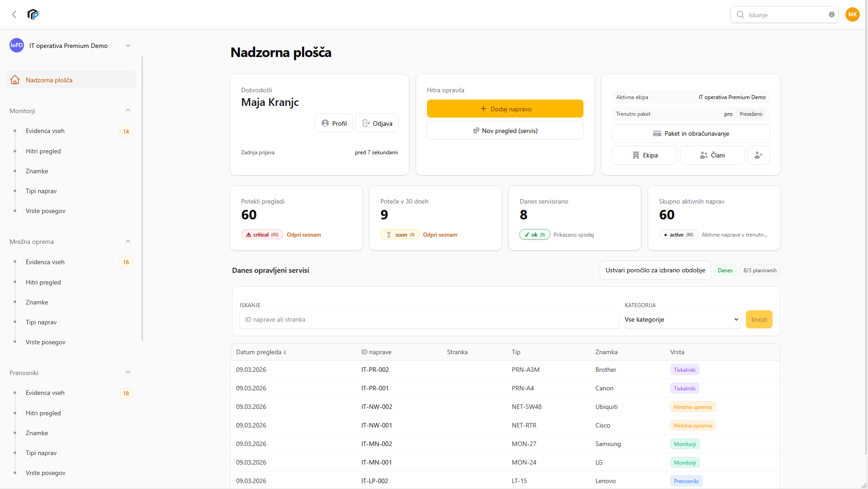Expand the IT operativa Premium Demo team selector
Screen dimensions: 868x489
(x=128, y=46)
